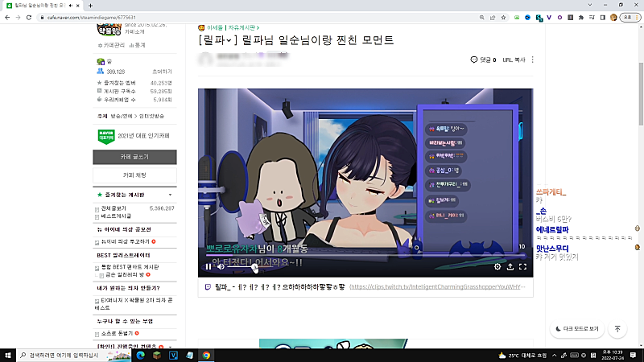Viewport: 644px width, 362px height.
Task: Show hidden system tray icons chevron
Action: [x=554, y=355]
